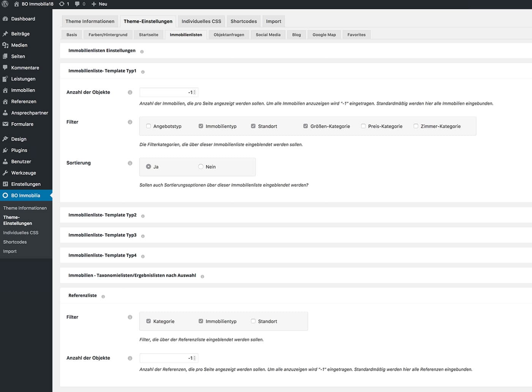Open the updates icon in admin bar
Viewport: 532px width, 392px height.
tap(62, 4)
